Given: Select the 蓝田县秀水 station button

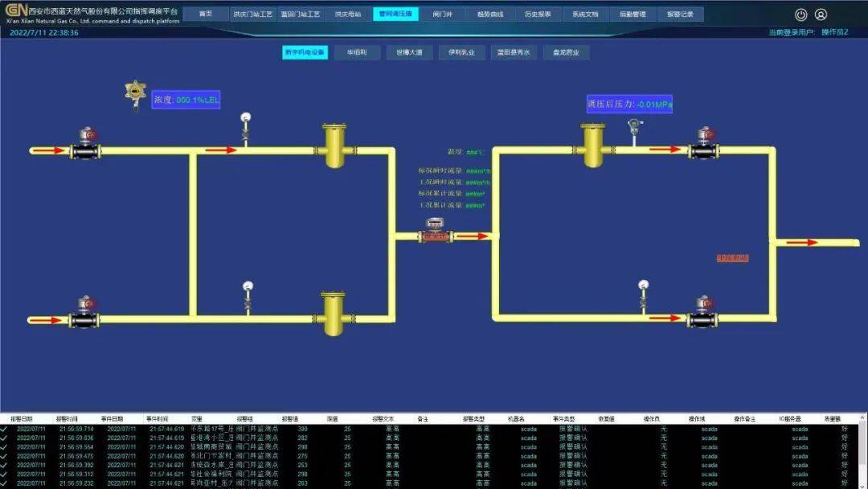Looking at the screenshot, I should (x=514, y=52).
